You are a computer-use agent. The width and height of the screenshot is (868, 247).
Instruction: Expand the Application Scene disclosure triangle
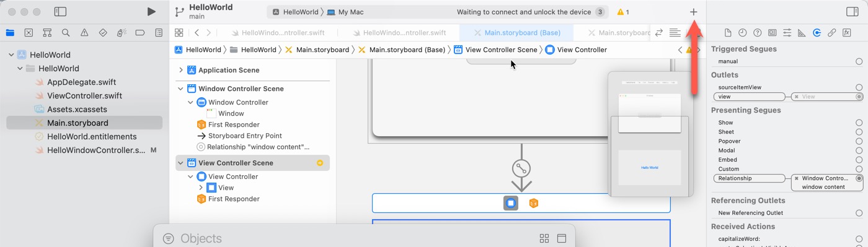point(181,70)
